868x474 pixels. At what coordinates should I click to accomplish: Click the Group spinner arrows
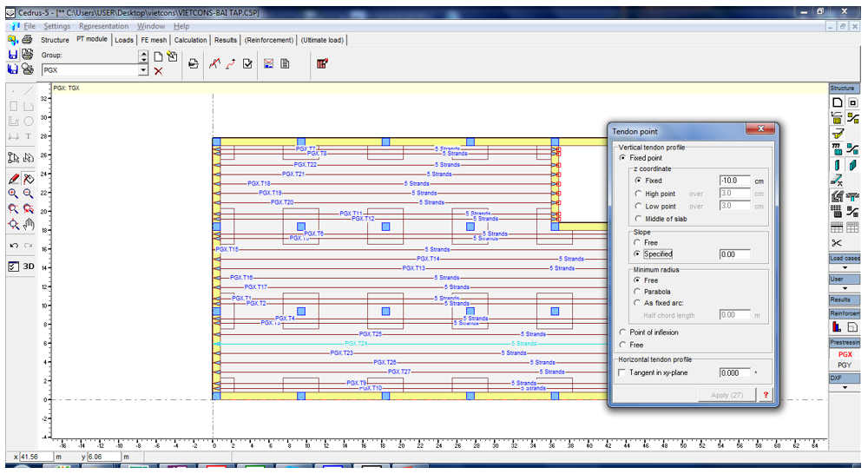tap(143, 56)
